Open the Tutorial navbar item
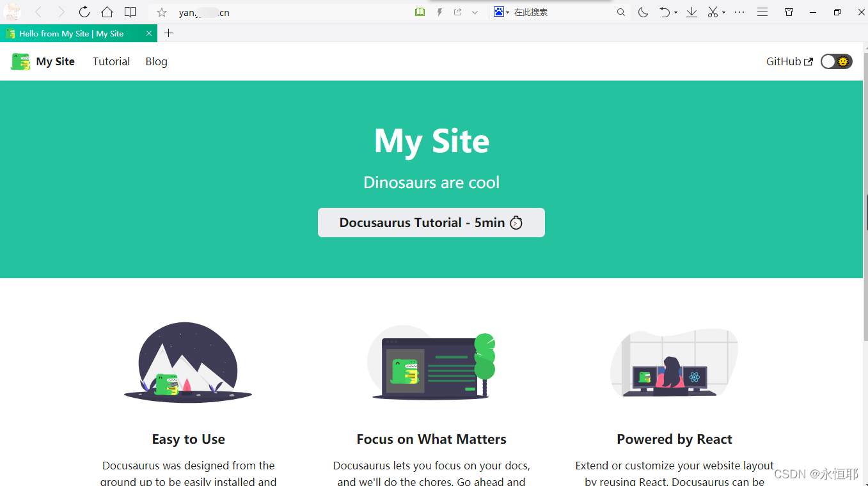 point(111,61)
